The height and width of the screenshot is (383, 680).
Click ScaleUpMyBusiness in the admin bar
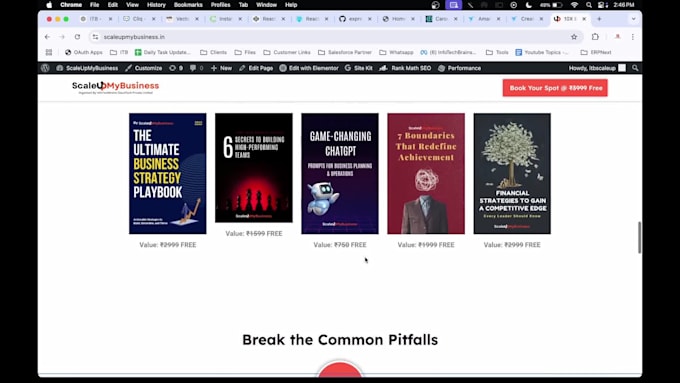(x=87, y=68)
